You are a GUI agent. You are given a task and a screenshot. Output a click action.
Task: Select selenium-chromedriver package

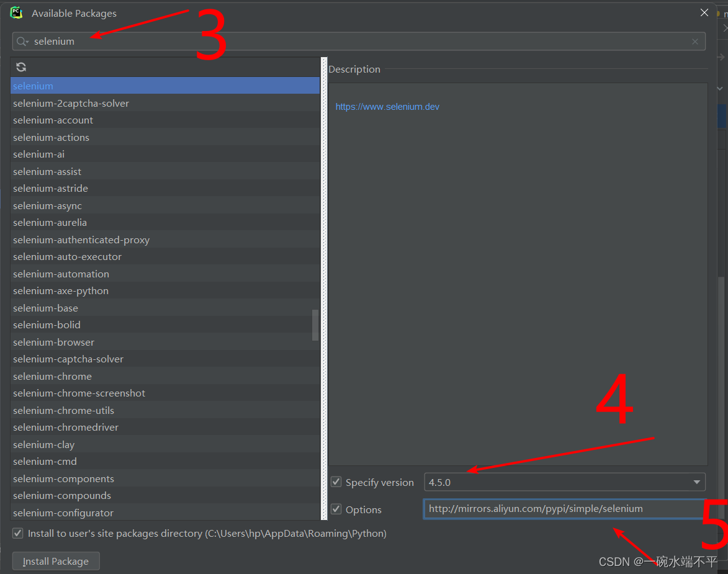pos(165,428)
